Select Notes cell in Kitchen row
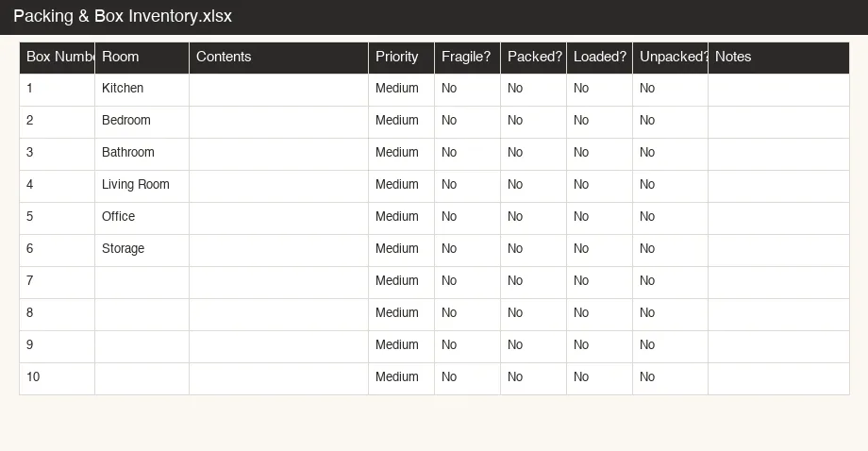Viewport: 868px width, 451px height. click(x=778, y=90)
